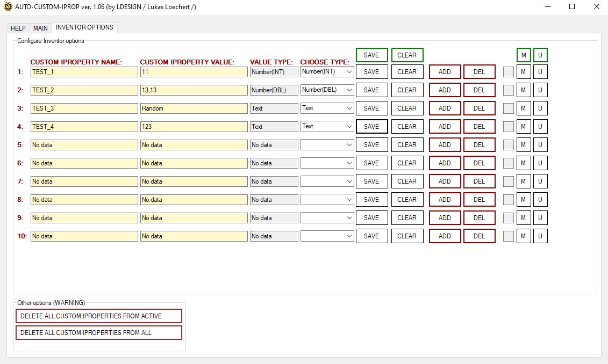Expand the empty type dropdown in row 6

pos(327,163)
